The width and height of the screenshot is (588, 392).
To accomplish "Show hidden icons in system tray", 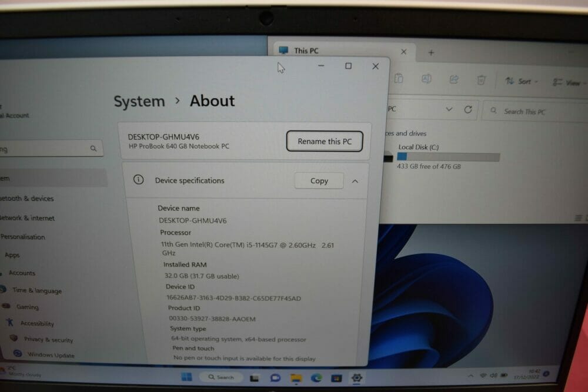I will coord(470,376).
